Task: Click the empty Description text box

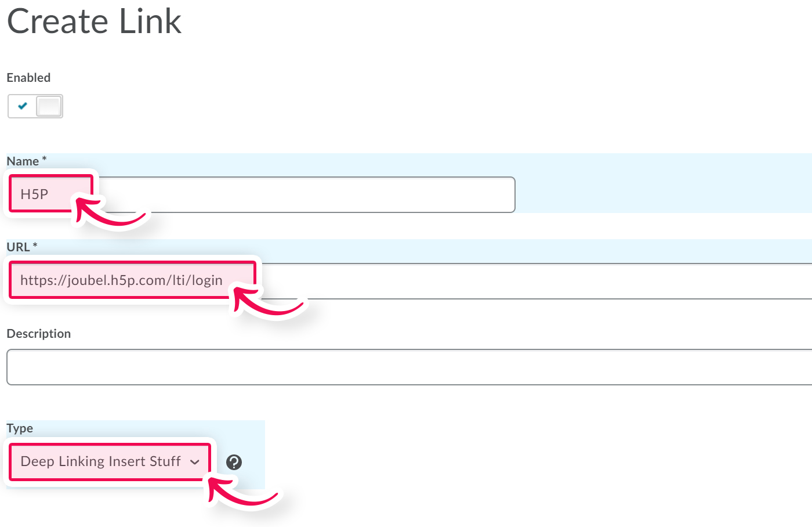Action: (406, 367)
